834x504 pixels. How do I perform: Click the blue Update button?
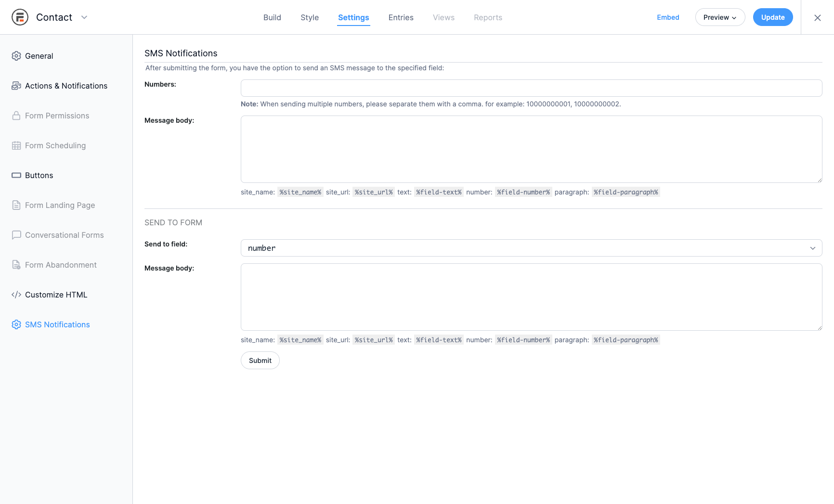tap(773, 17)
